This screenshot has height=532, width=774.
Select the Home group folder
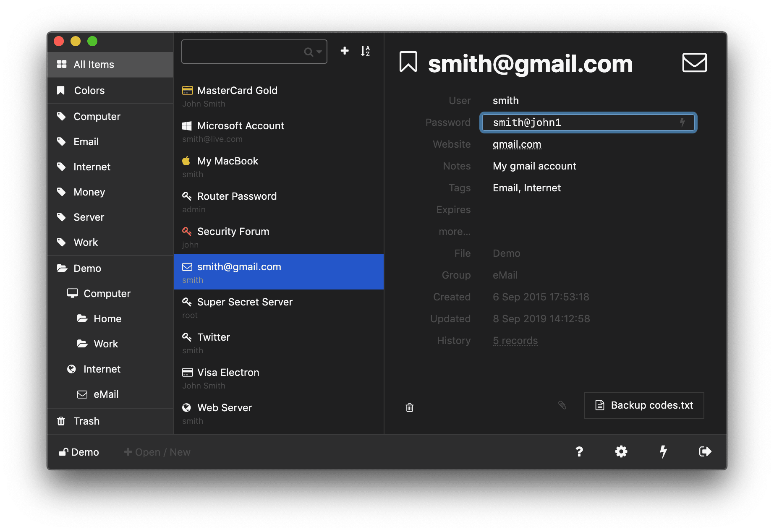pos(110,319)
